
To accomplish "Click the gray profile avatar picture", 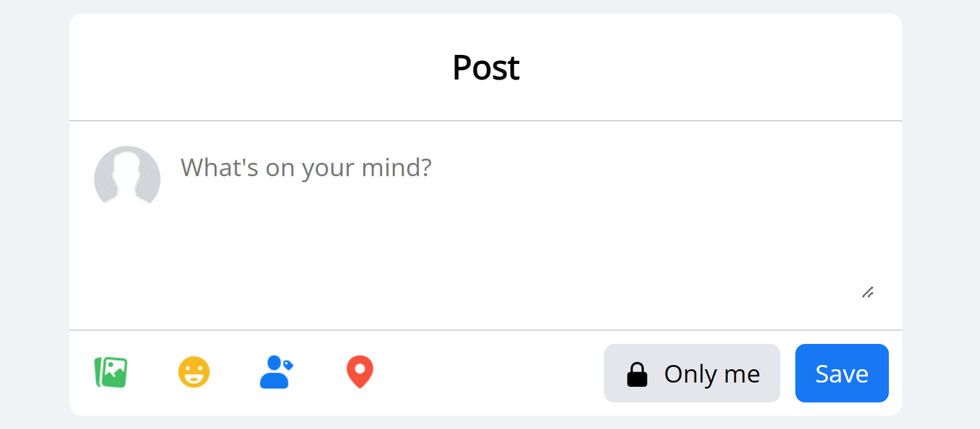I will [x=127, y=179].
